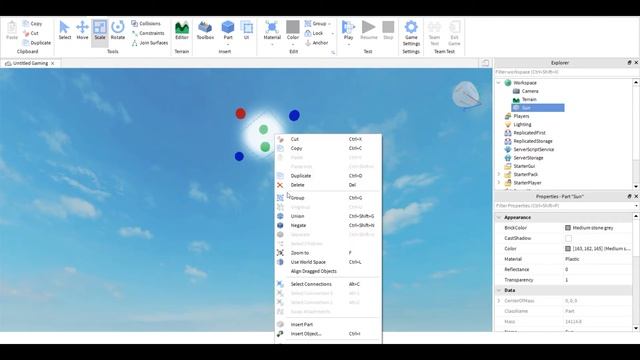Toggle Constraints option
The width and height of the screenshot is (640, 360).
click(x=148, y=33)
